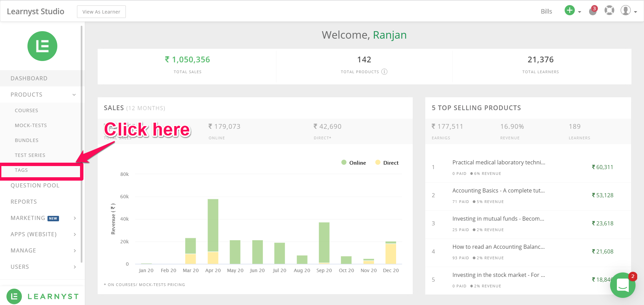Open Investing in mutual funds product
Image resolution: width=644 pixels, height=305 pixels.
[x=498, y=219]
